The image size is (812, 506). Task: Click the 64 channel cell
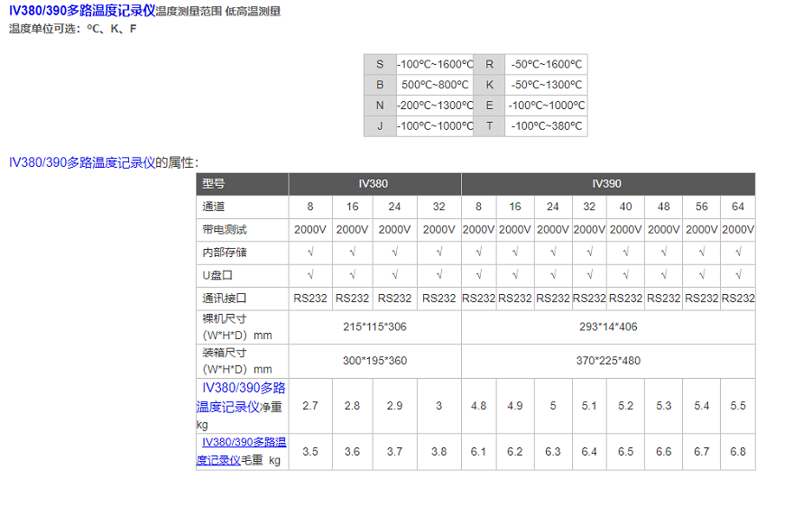point(737,207)
